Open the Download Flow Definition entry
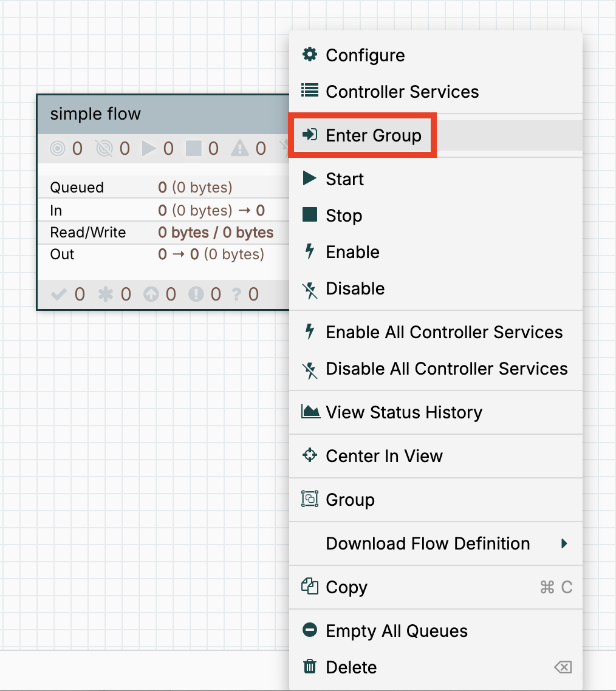Screen dimensions: 616x691 428,543
